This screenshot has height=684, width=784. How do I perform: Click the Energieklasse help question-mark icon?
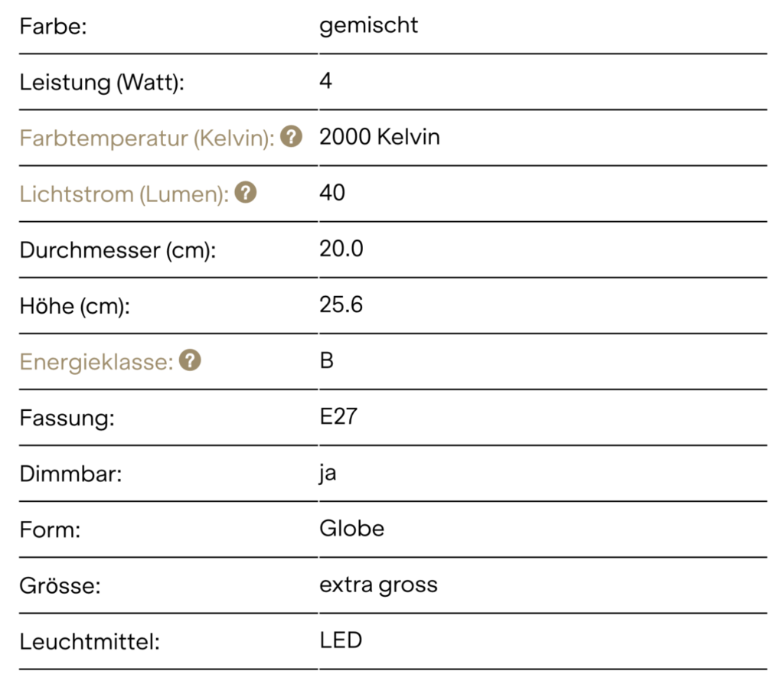point(190,360)
